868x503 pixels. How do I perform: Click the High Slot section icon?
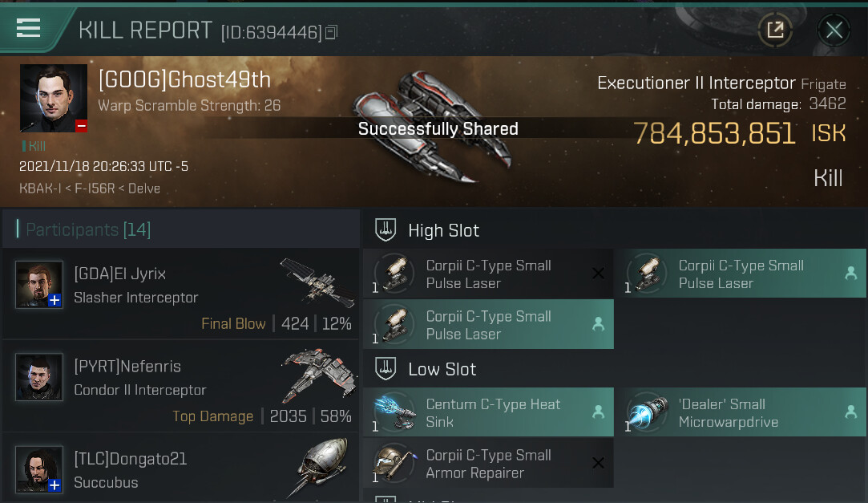point(386,230)
